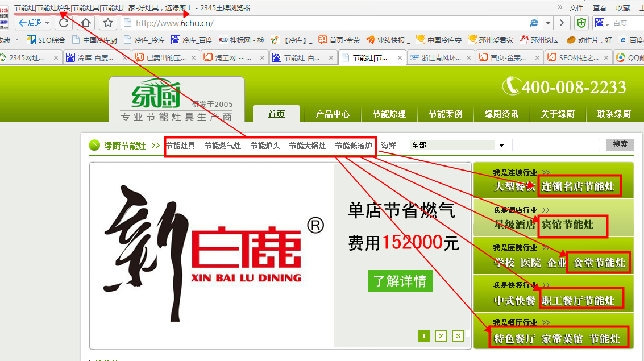Open the 关于绿厨 navigation link
Screen dimensions: 644x361
point(558,114)
